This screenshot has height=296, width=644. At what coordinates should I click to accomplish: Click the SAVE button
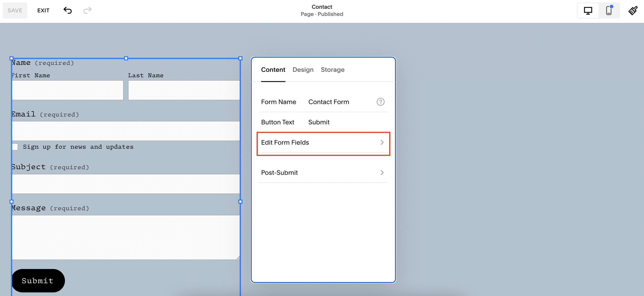(x=15, y=11)
